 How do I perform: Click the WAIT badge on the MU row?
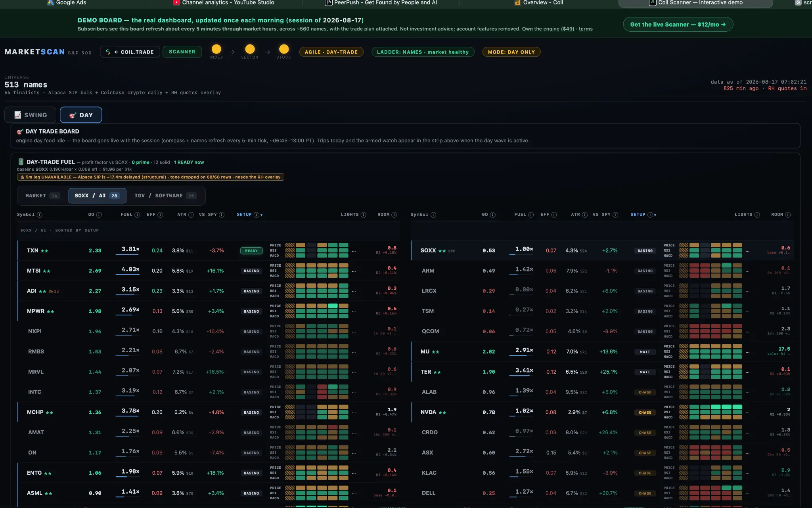click(x=645, y=352)
